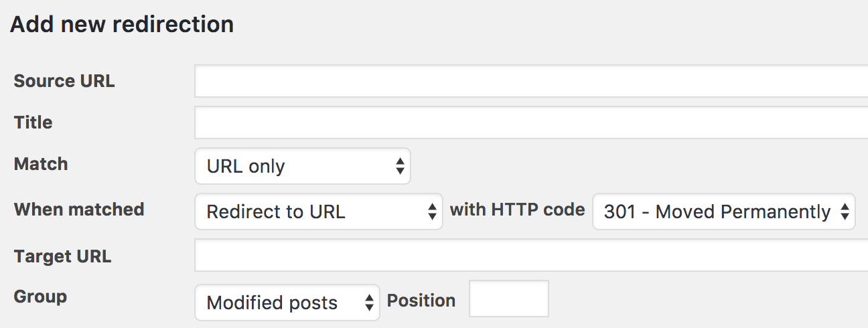This screenshot has width=868, height=328.
Task: Click the 'Source URL' label
Action: tap(64, 81)
